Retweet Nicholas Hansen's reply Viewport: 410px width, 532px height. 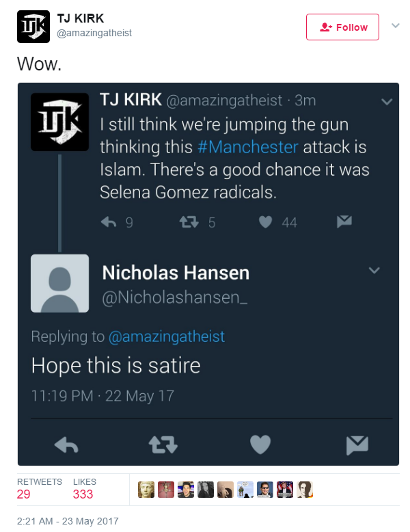pos(163,446)
